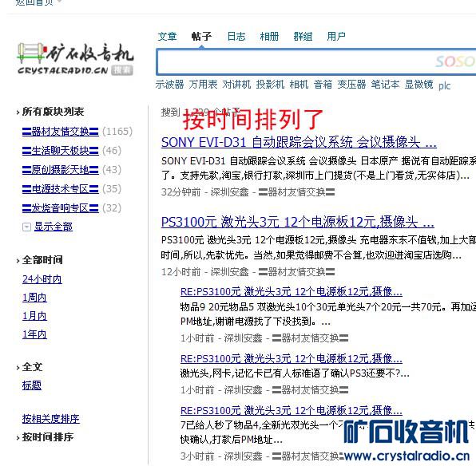476x466 pixels.
Task: Expand the 显示全部 board list icon
Action: [26, 227]
